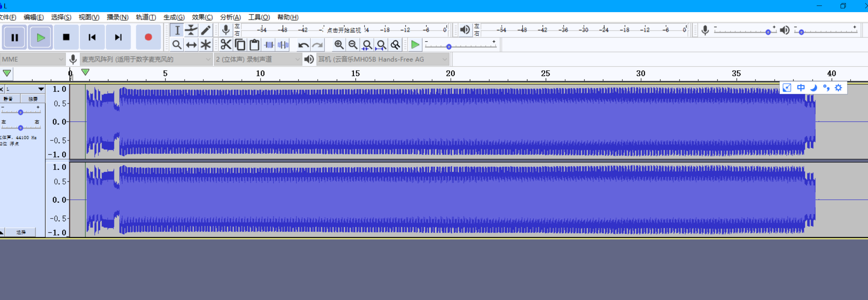Select the Multi-tool asterisk icon

pos(205,45)
